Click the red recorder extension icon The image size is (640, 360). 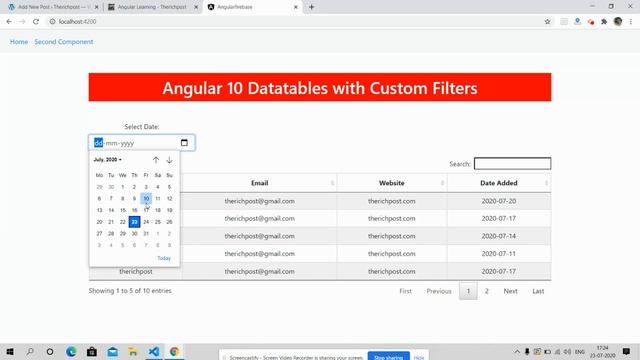[x=591, y=22]
